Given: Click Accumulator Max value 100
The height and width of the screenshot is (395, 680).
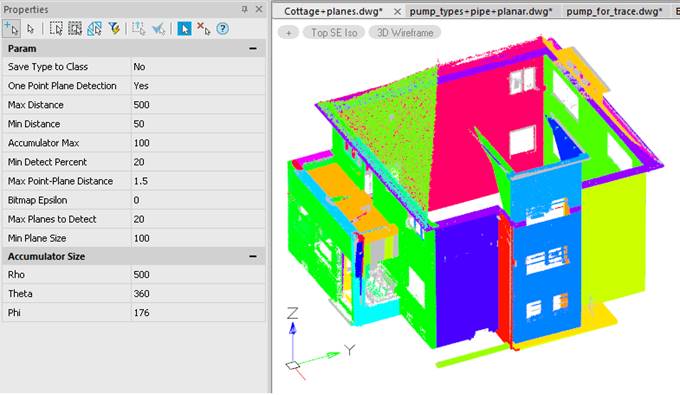Looking at the screenshot, I should click(198, 143).
